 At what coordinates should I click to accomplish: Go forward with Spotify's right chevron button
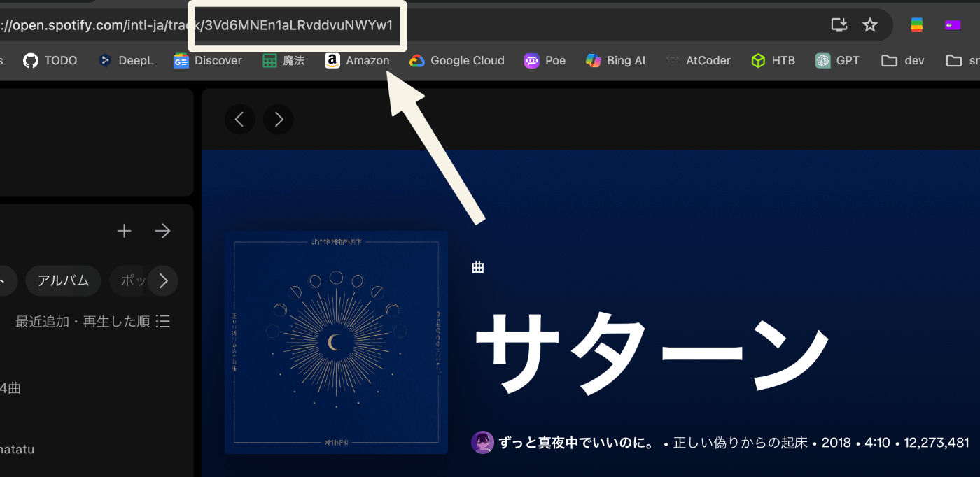coord(279,120)
